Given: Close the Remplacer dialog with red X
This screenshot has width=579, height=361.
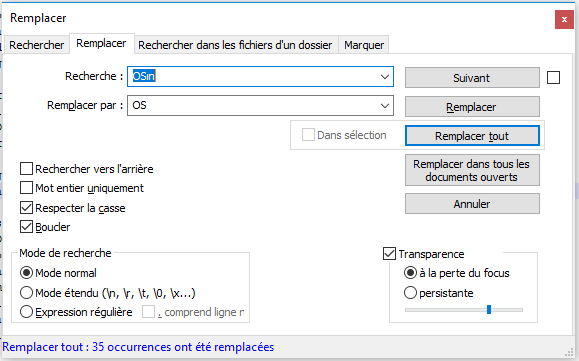Looking at the screenshot, I should click(x=564, y=20).
